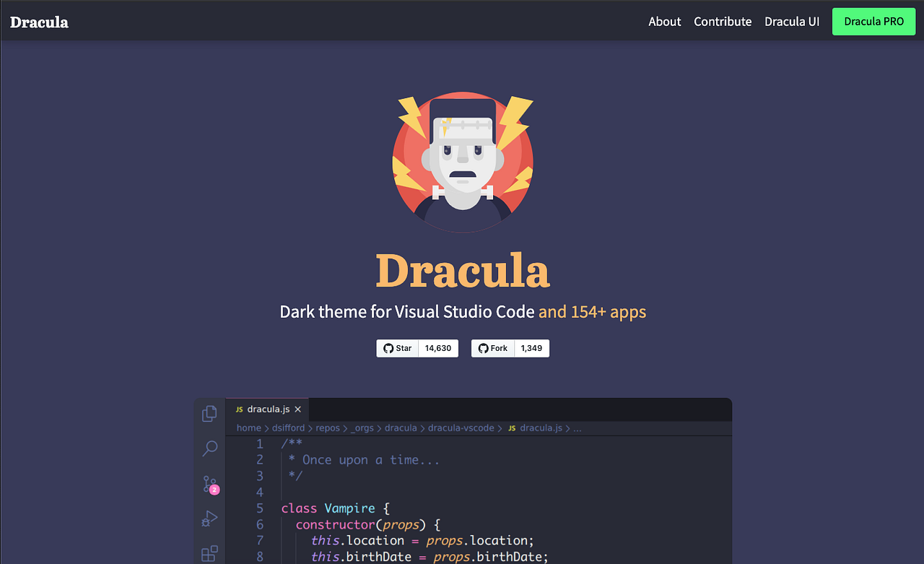The height and width of the screenshot is (564, 924).
Task: Click the 14,630 star count
Action: point(438,348)
